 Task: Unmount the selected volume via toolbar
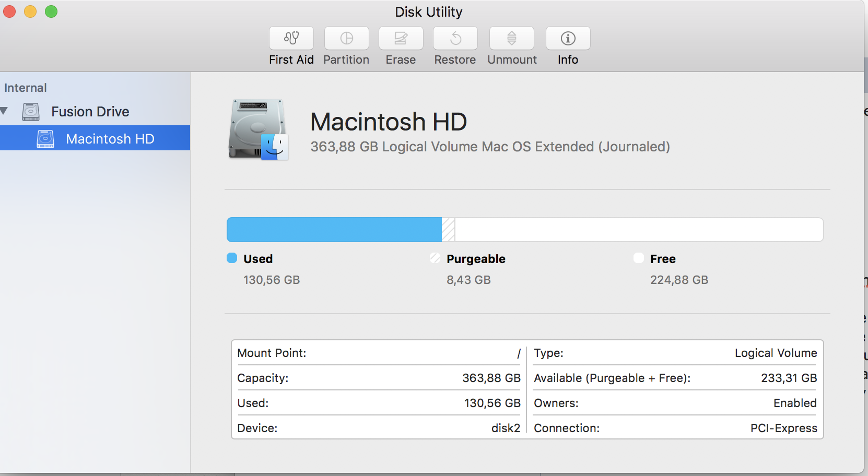(512, 38)
